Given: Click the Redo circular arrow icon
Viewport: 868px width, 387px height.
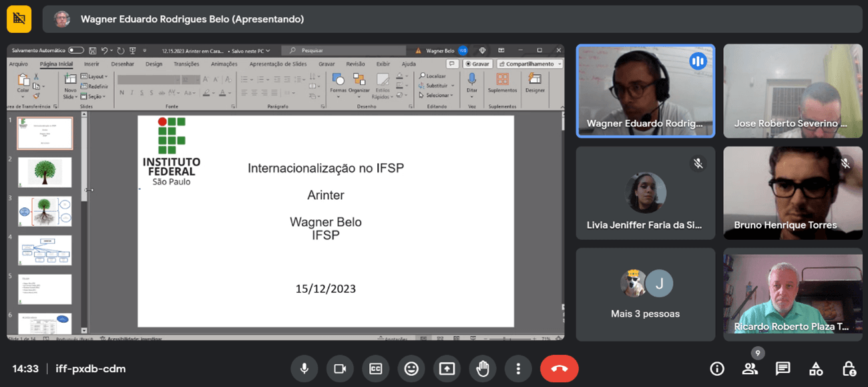Looking at the screenshot, I should click(x=121, y=50).
